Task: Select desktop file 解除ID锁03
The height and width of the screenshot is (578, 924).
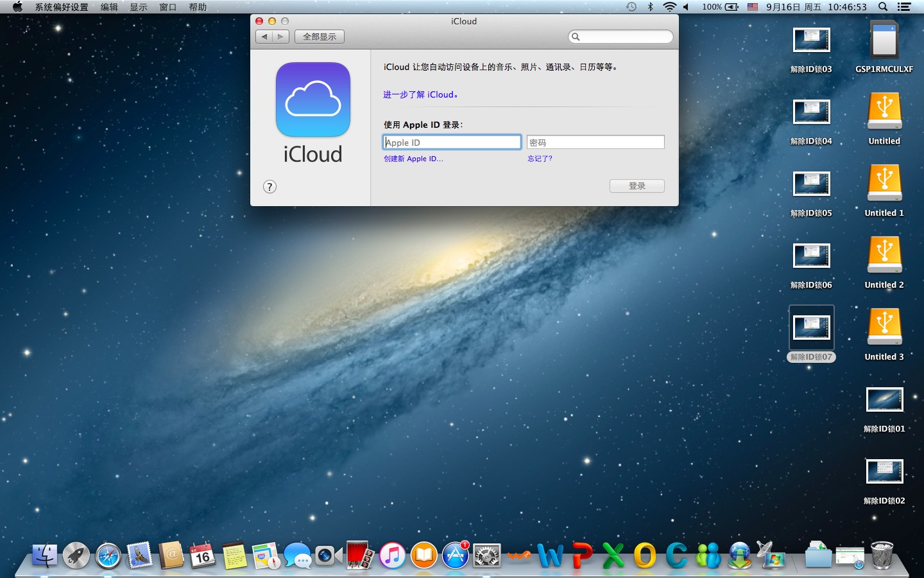Action: point(811,50)
